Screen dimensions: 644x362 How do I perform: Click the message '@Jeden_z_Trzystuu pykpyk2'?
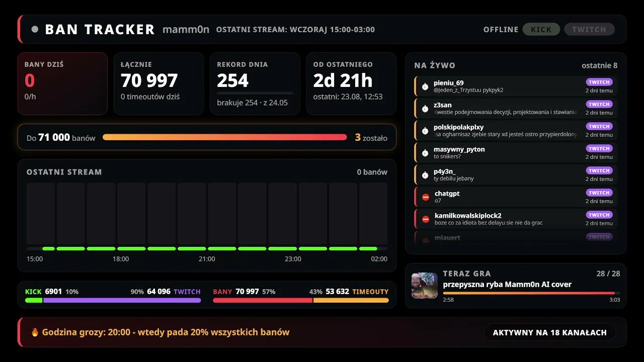468,90
